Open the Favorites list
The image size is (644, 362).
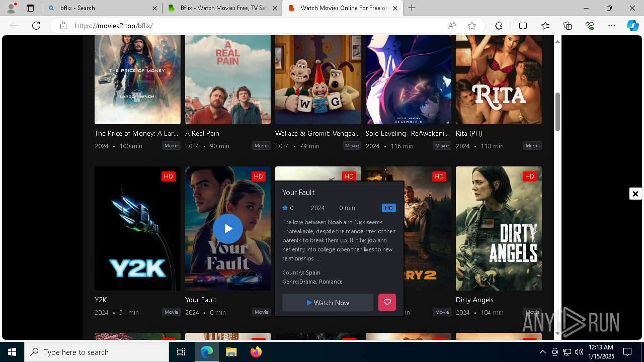pos(545,26)
